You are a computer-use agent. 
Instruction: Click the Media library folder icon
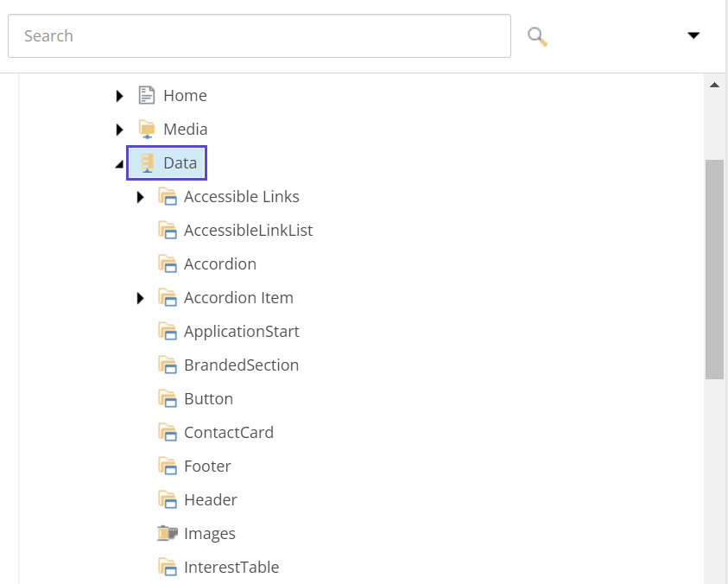tap(147, 130)
